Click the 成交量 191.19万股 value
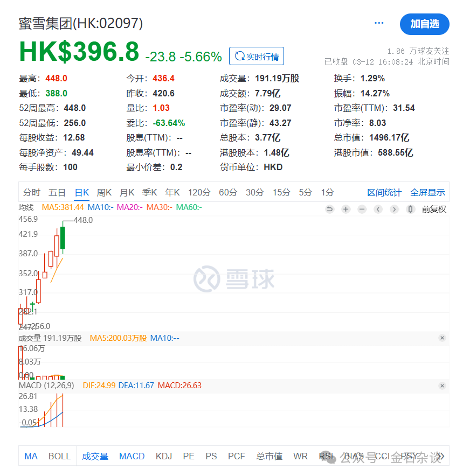Viewport: 456px width, 476px height. (277, 78)
